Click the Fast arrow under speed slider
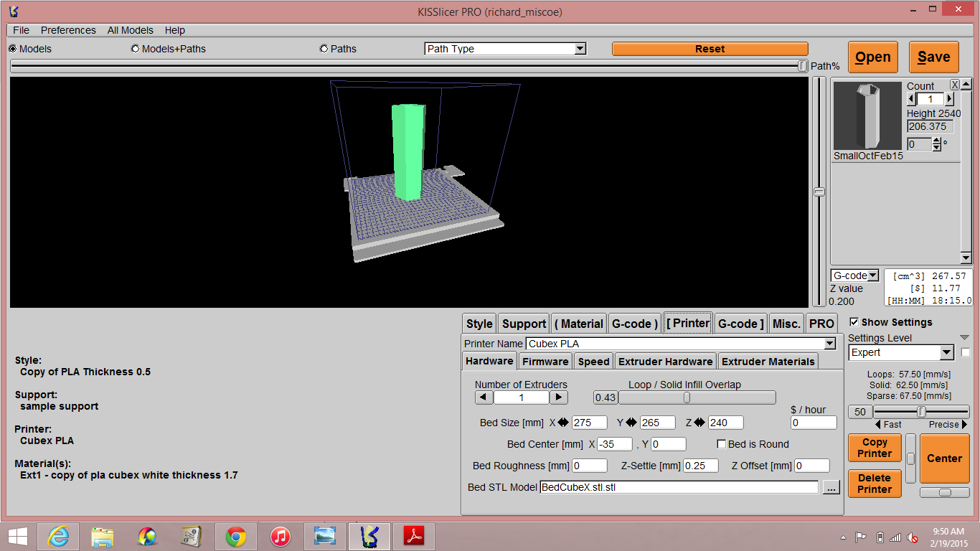This screenshot has width=980, height=551. click(878, 425)
